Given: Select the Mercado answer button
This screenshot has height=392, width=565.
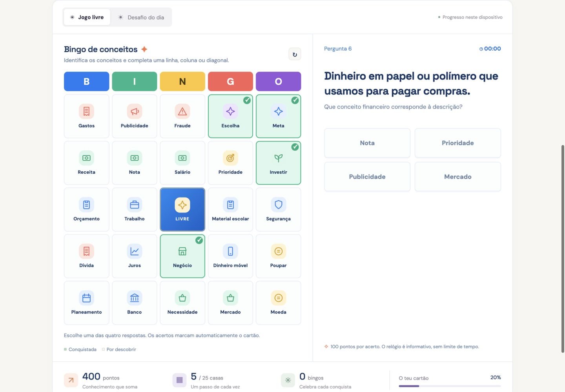Looking at the screenshot, I should 457,177.
